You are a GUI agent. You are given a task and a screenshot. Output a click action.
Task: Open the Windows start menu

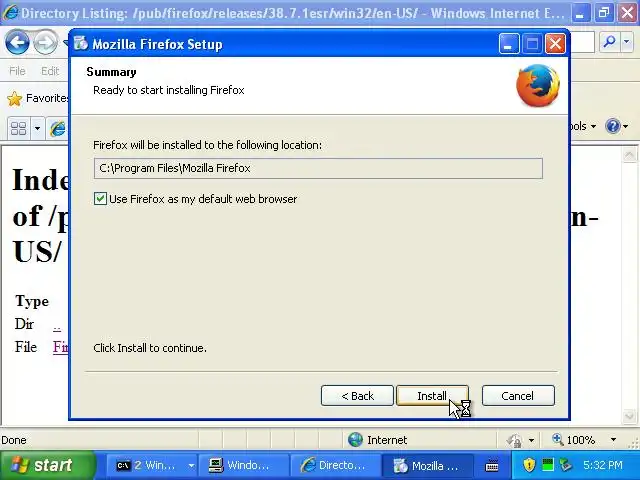point(47,465)
